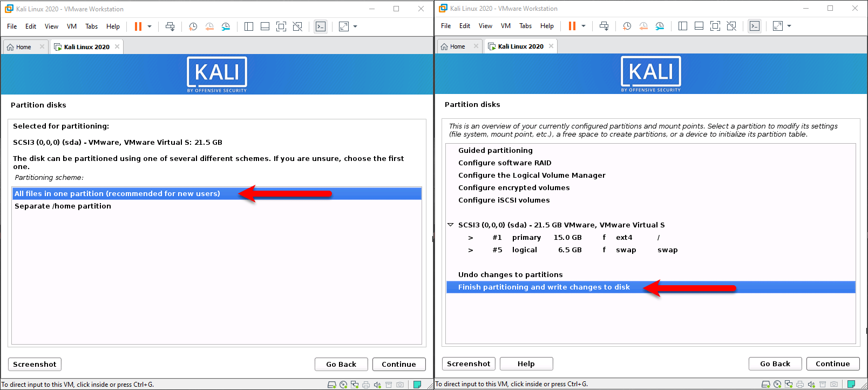Revert to snapshot icon in right window
The image size is (868, 390).
pyautogui.click(x=643, y=26)
